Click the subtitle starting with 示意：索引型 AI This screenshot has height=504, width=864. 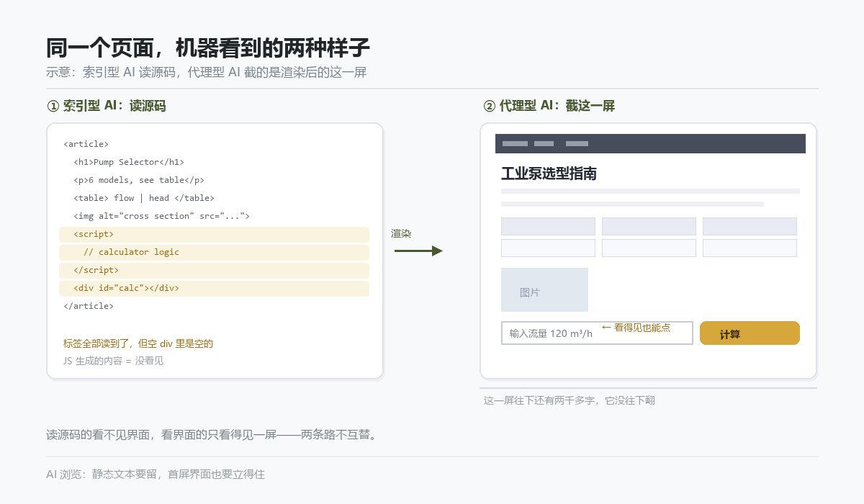[x=207, y=72]
